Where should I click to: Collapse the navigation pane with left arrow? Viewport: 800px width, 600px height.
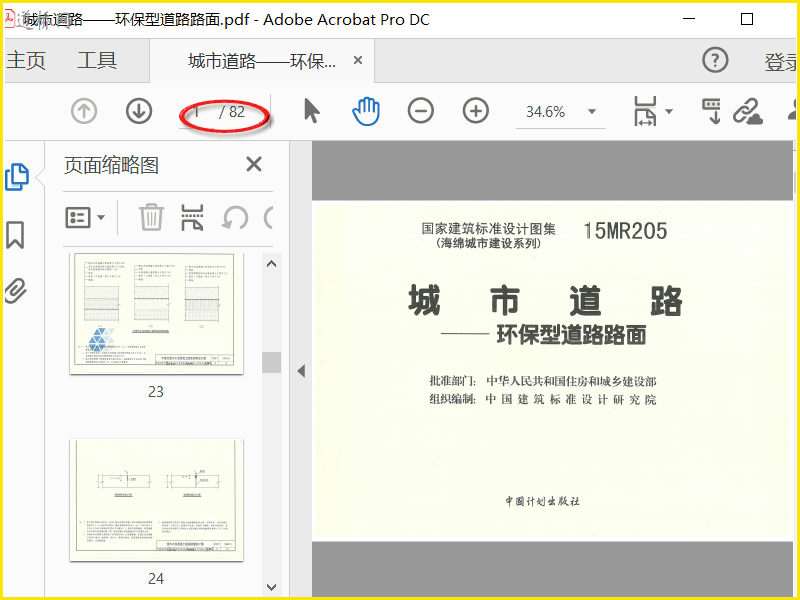coord(301,371)
